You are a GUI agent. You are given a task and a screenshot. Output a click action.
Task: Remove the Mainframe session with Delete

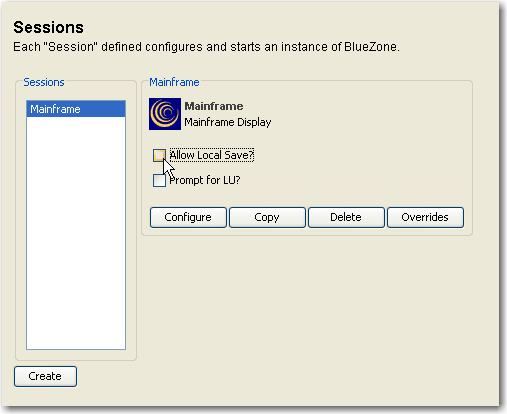point(346,217)
